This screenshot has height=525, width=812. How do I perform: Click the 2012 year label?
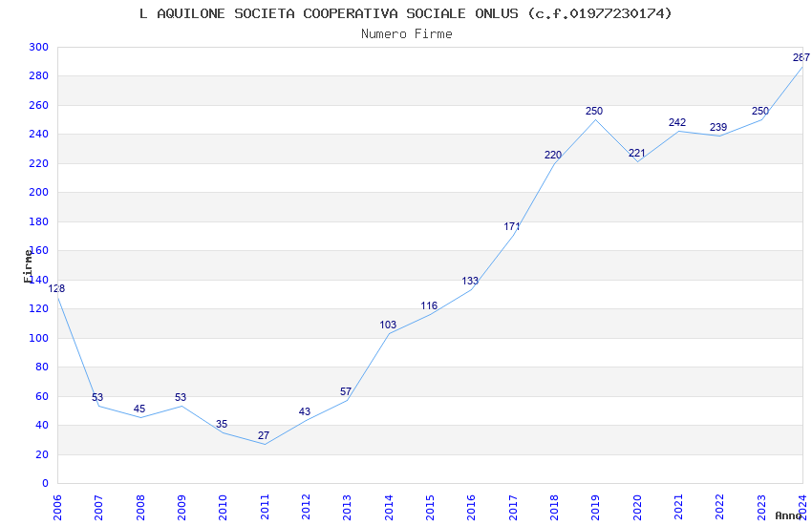306,507
